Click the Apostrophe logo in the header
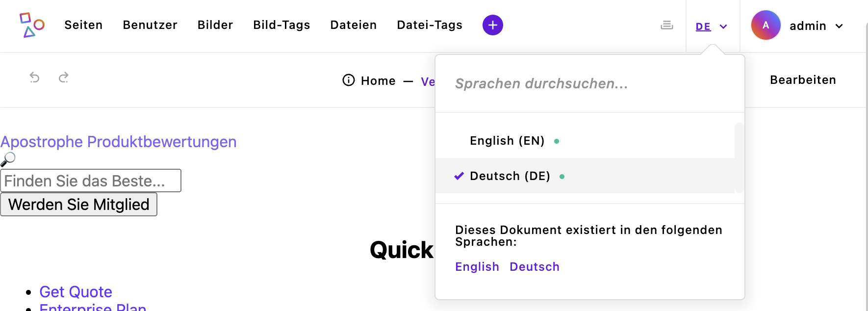The image size is (868, 311). [x=31, y=25]
